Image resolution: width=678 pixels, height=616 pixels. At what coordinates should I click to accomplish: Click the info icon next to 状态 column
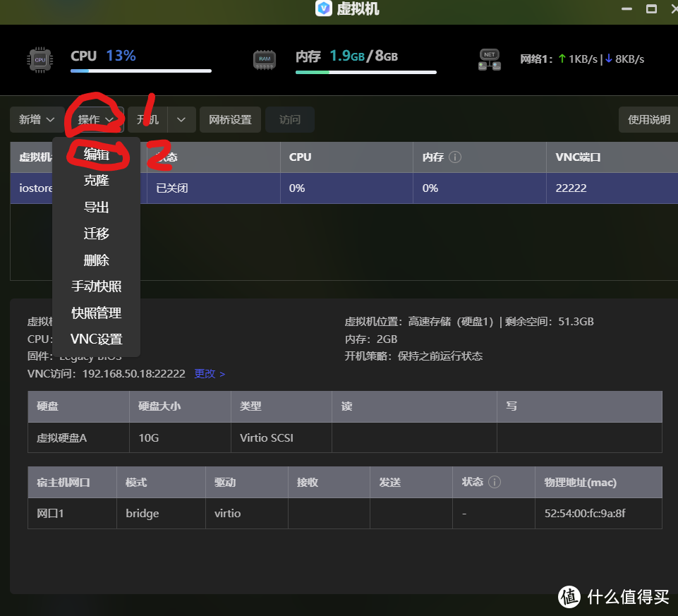tap(495, 482)
